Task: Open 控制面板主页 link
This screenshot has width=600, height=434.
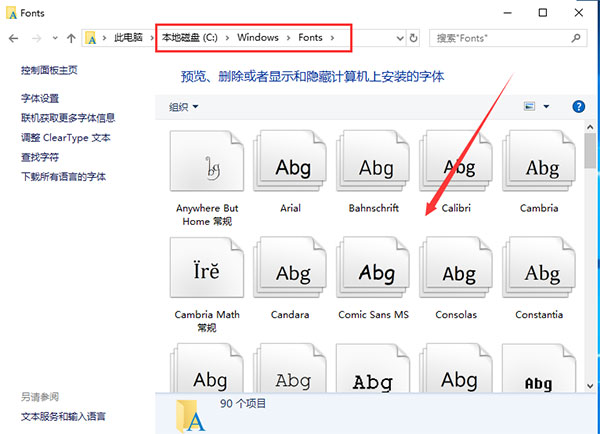Action: pos(49,70)
